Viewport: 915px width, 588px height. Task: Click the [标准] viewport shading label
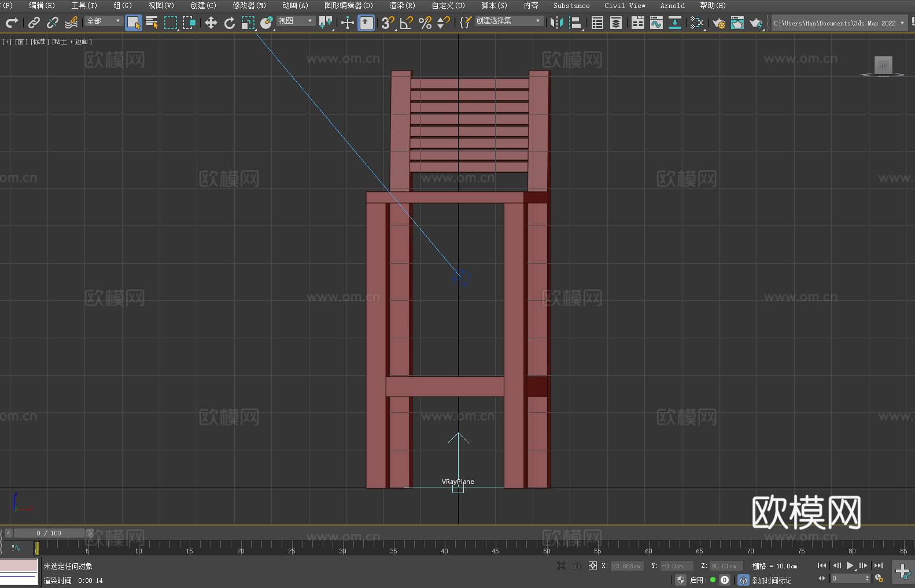point(39,42)
